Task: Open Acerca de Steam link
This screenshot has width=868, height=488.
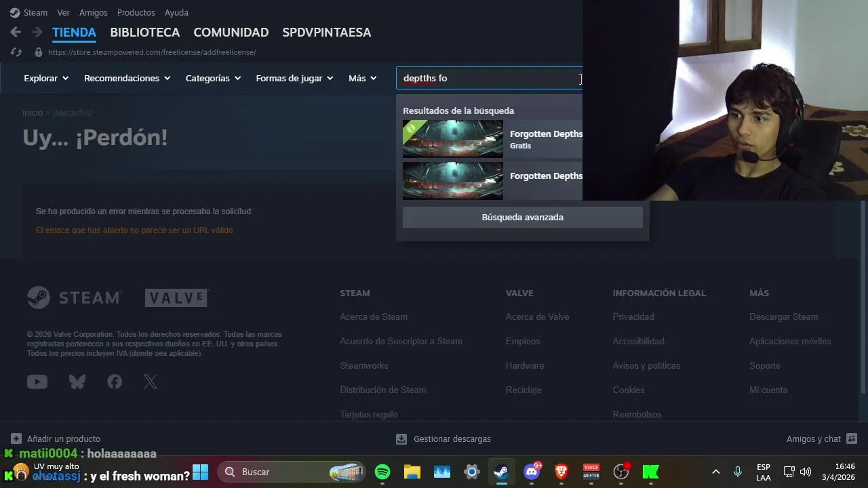Action: pyautogui.click(x=374, y=317)
